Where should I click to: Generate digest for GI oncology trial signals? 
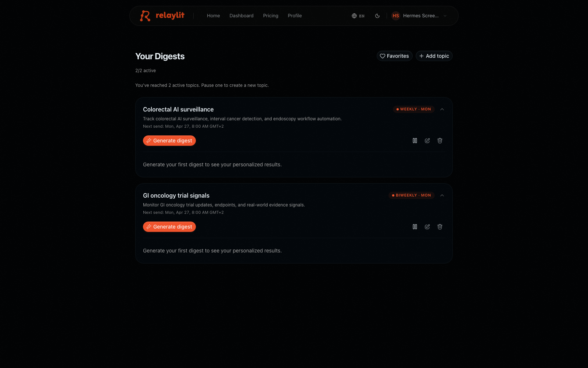[x=169, y=227]
